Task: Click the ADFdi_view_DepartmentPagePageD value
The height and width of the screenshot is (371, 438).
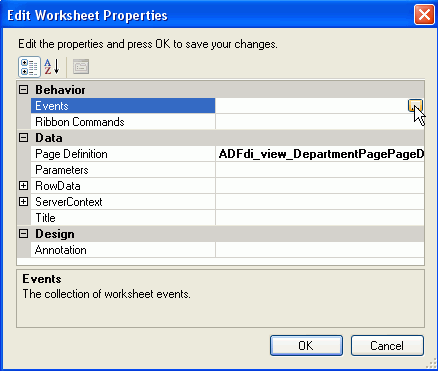Action: coord(320,154)
